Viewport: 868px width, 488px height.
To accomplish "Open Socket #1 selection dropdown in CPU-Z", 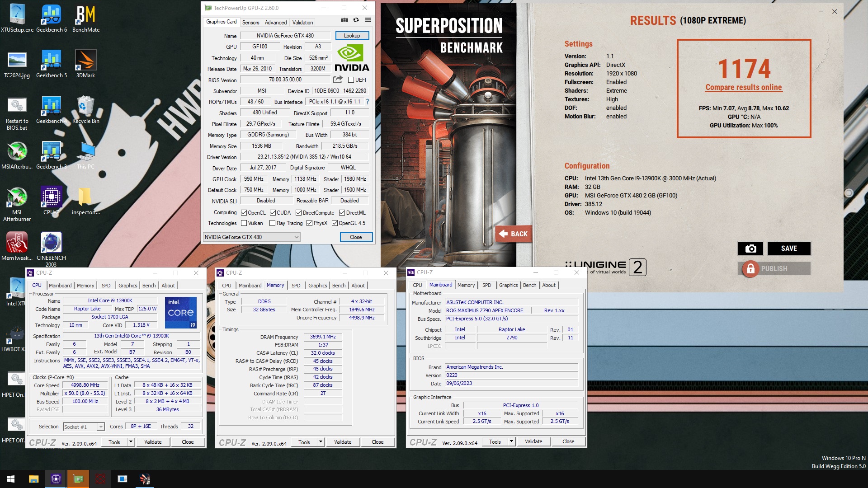I will [x=84, y=427].
